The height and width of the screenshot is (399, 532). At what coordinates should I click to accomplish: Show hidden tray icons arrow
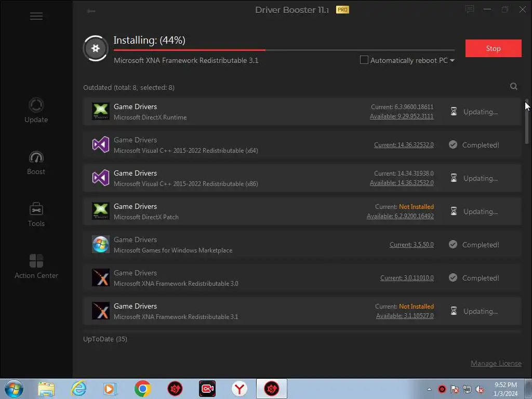point(429,389)
